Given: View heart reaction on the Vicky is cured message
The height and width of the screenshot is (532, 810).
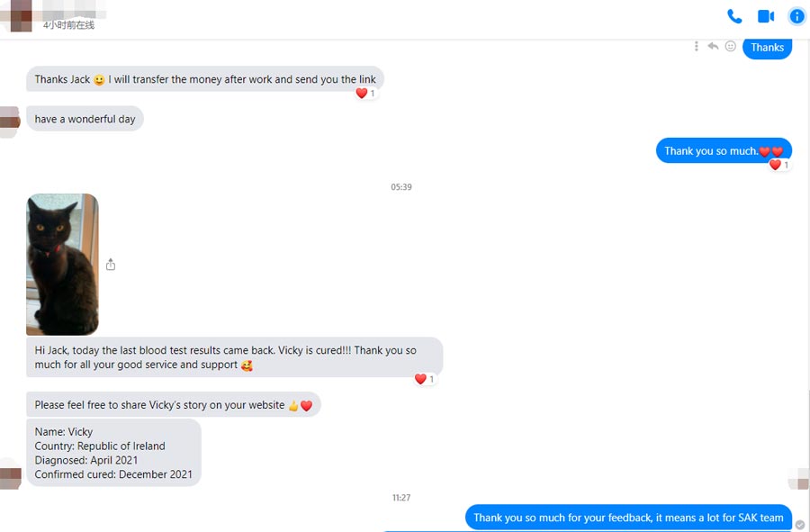Looking at the screenshot, I should point(424,379).
